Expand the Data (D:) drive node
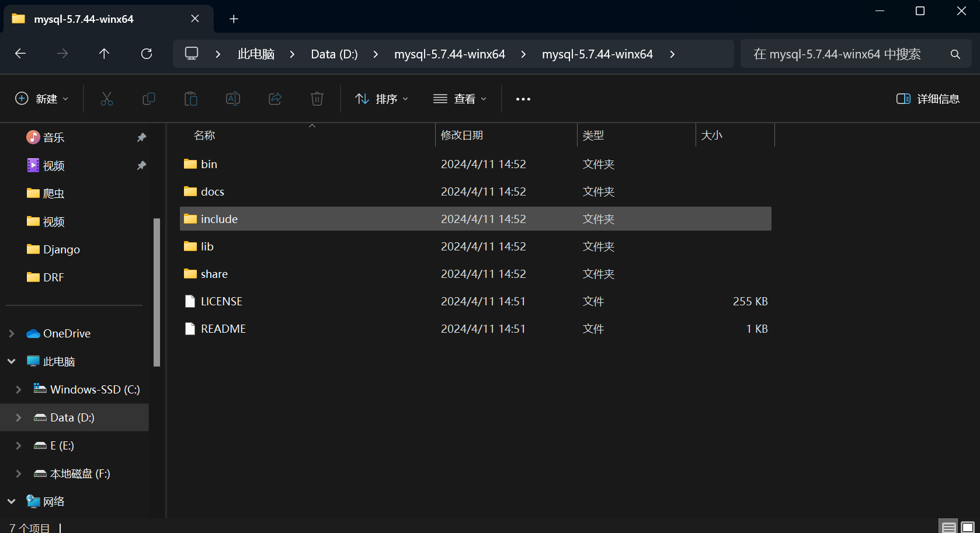 tap(19, 417)
